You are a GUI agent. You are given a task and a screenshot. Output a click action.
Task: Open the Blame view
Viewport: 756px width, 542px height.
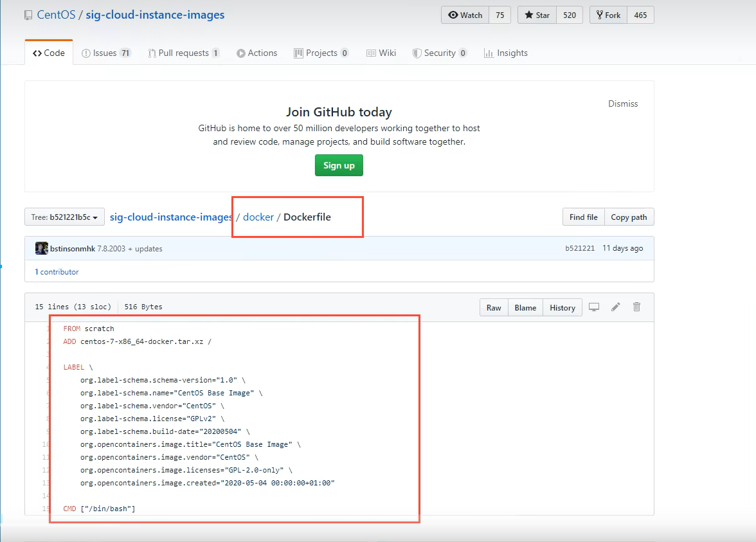point(525,308)
